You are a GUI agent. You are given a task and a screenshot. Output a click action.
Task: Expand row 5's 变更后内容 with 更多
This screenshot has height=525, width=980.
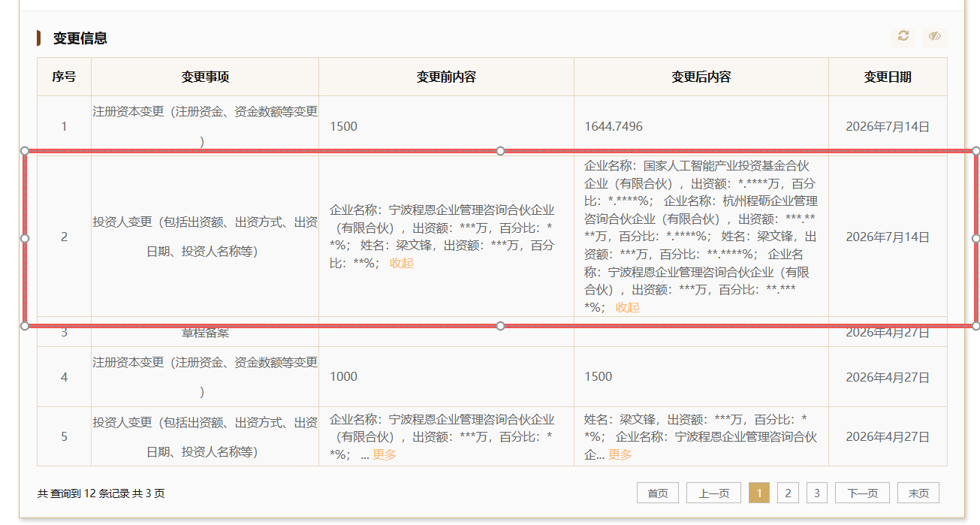pos(620,454)
